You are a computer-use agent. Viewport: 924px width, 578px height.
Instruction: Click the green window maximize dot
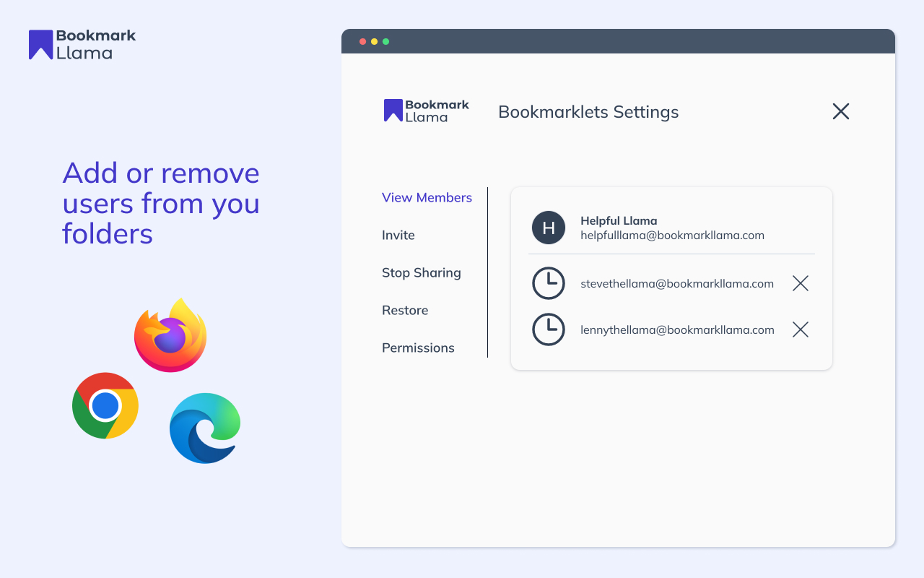coord(385,41)
